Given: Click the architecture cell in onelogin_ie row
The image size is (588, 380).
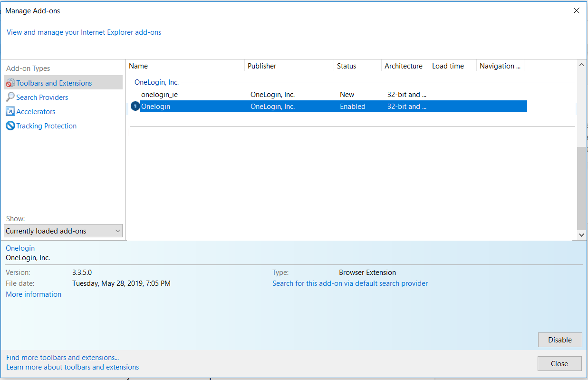Looking at the screenshot, I should tap(407, 95).
